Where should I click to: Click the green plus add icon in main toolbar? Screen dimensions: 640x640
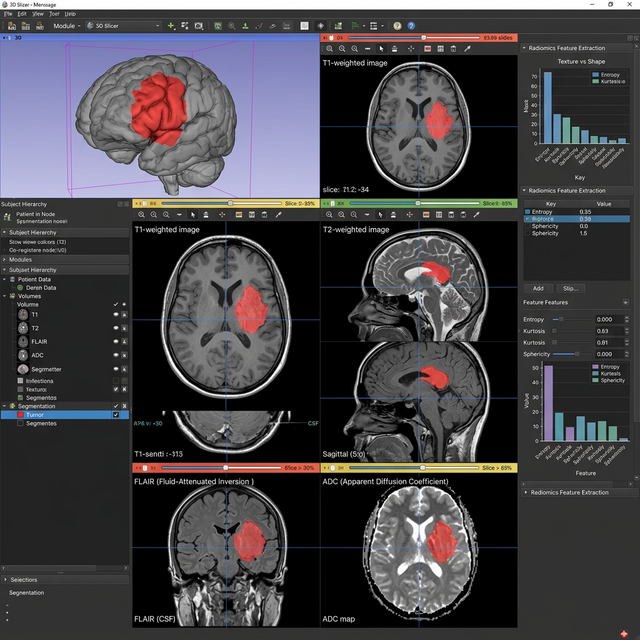pyautogui.click(x=171, y=25)
